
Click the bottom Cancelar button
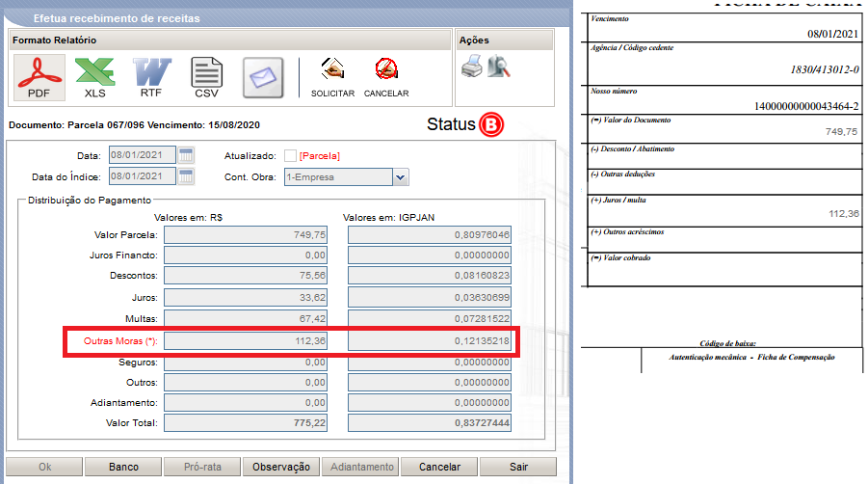pos(439,467)
